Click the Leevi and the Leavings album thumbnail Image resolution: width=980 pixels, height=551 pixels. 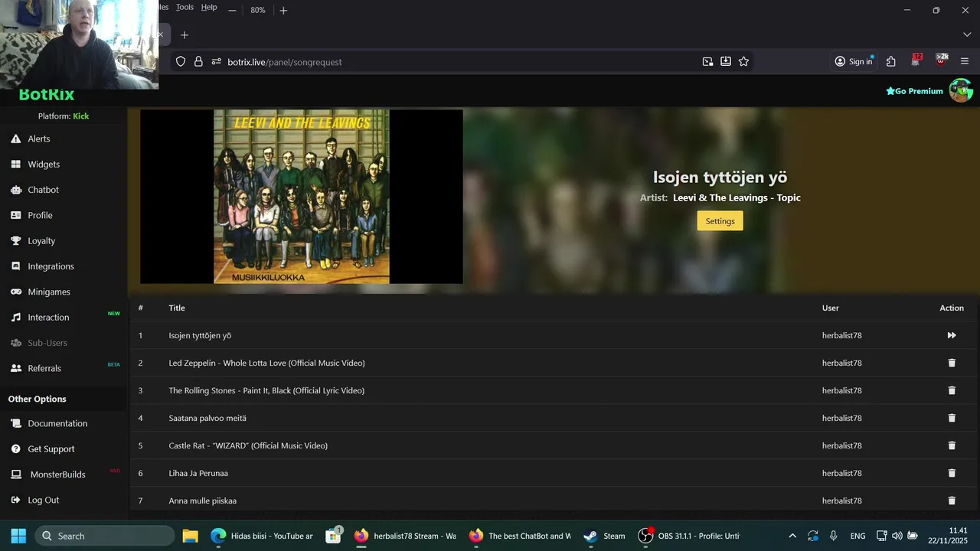[302, 197]
